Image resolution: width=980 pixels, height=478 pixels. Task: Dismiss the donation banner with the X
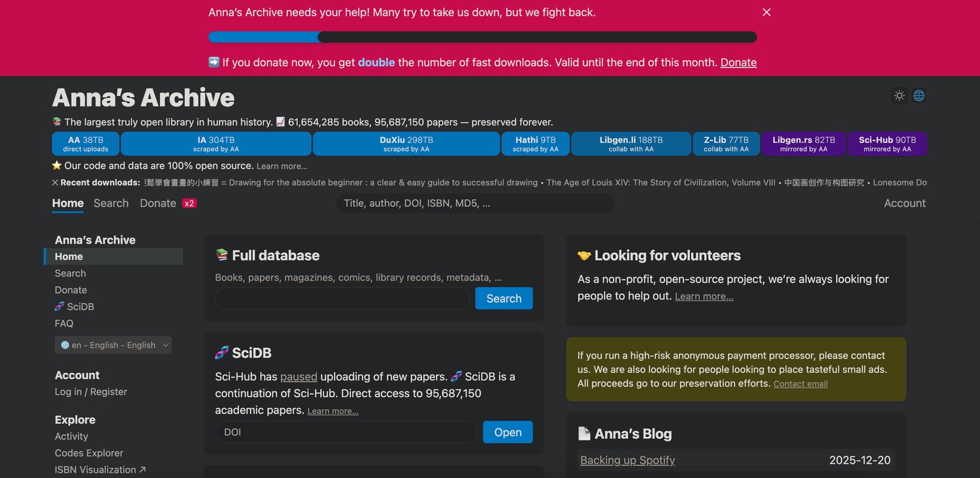[x=766, y=12]
